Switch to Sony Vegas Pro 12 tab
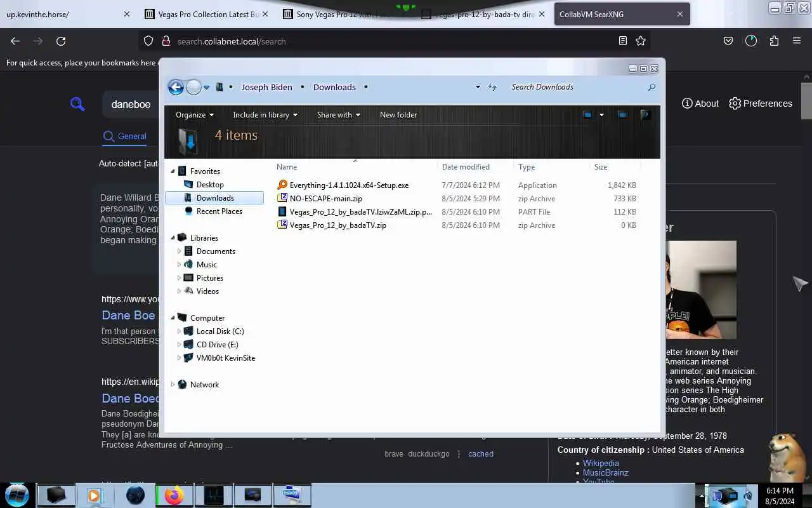 [x=346, y=14]
